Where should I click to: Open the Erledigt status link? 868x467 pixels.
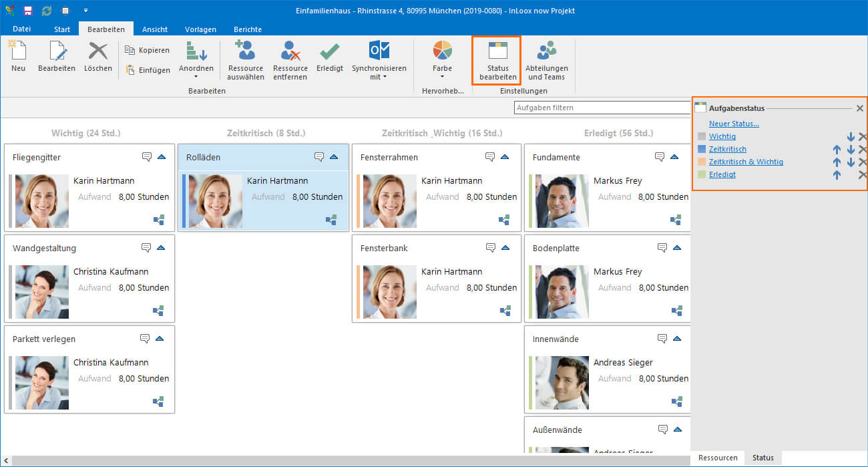click(722, 174)
